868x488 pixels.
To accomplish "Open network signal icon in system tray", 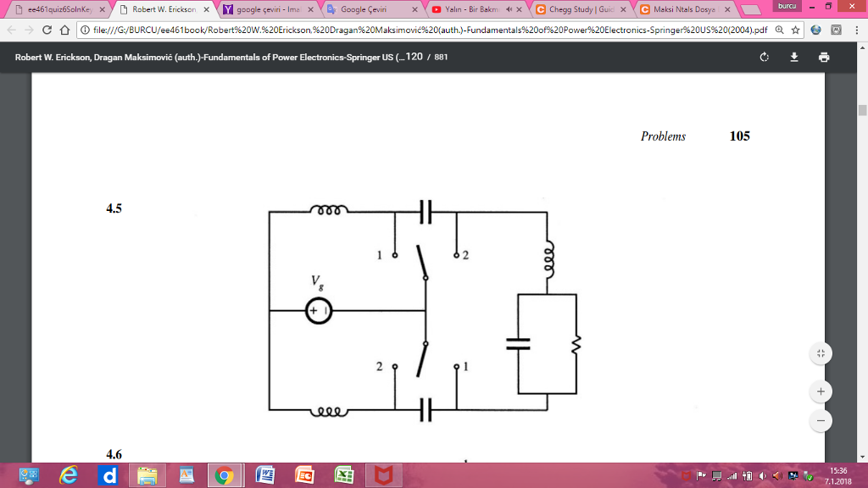I will 732,476.
